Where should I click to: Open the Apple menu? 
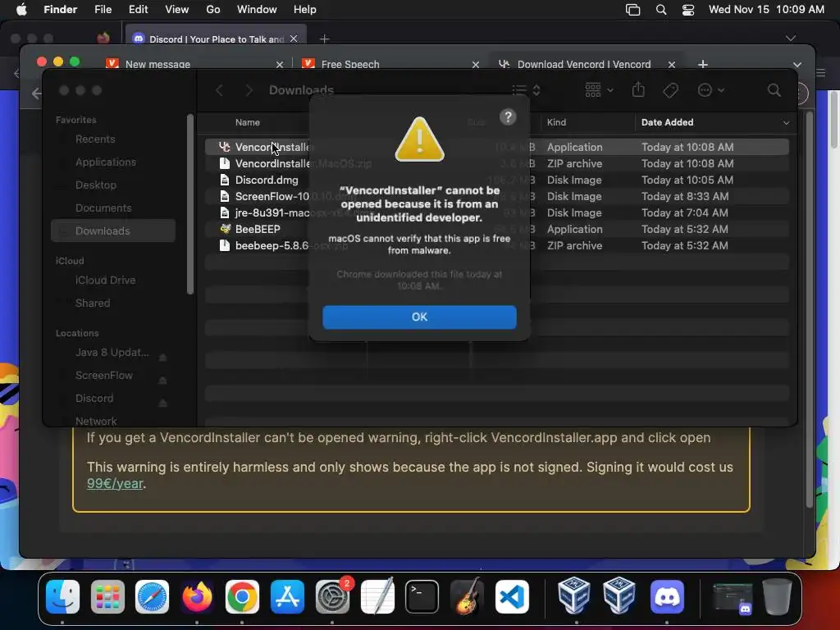(21, 10)
